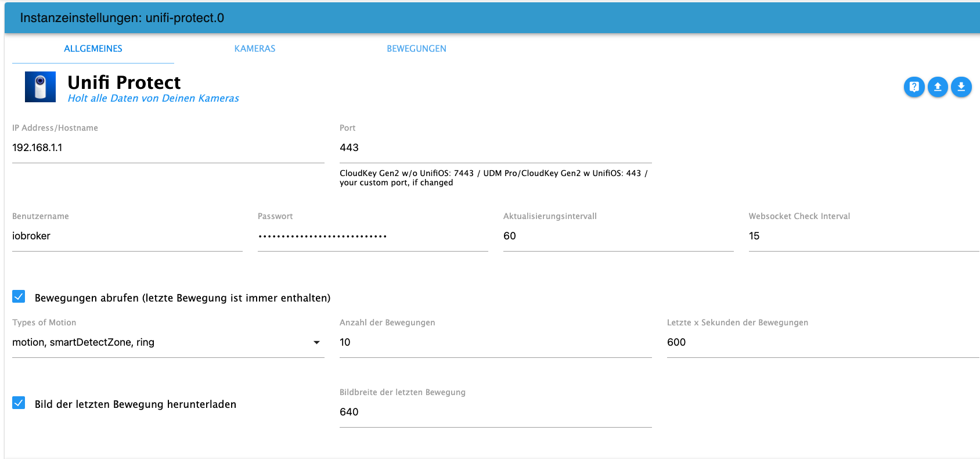Click Bildbreite der letzten Bewegung field
The image size is (980, 459).
pyautogui.click(x=495, y=412)
